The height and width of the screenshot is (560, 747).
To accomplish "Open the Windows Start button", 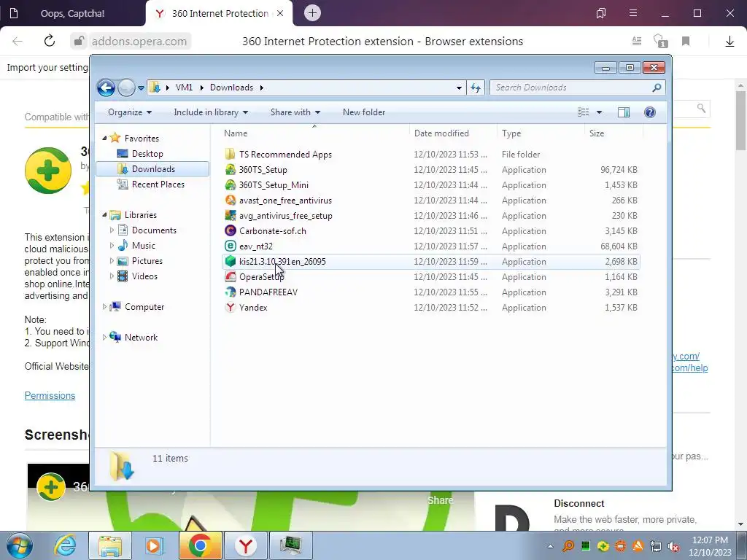I will coord(19,545).
